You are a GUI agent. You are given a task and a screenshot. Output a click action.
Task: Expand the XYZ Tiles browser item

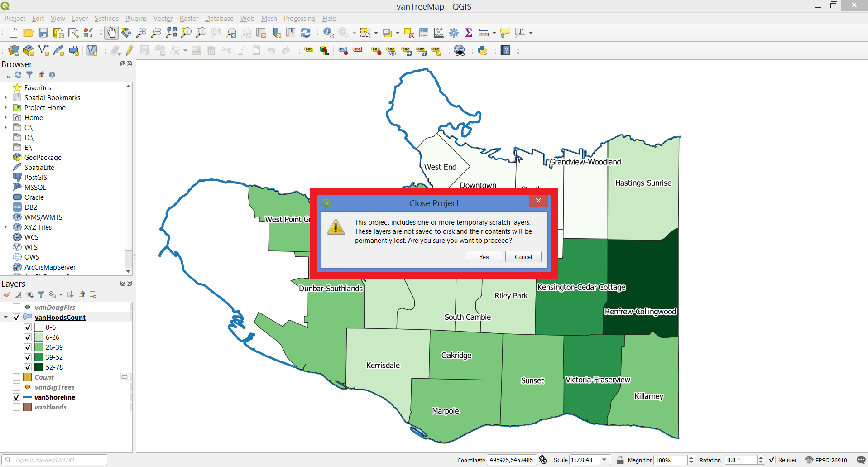(5, 227)
